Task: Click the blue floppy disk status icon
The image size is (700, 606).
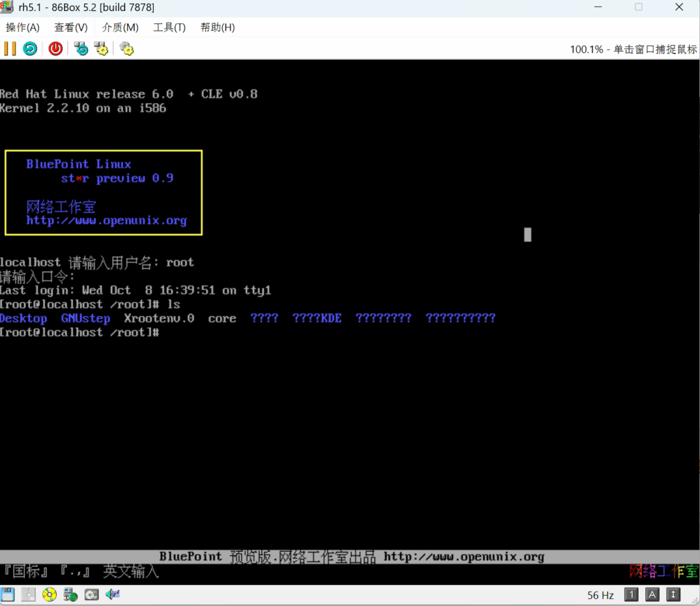Action: pyautogui.click(x=8, y=594)
